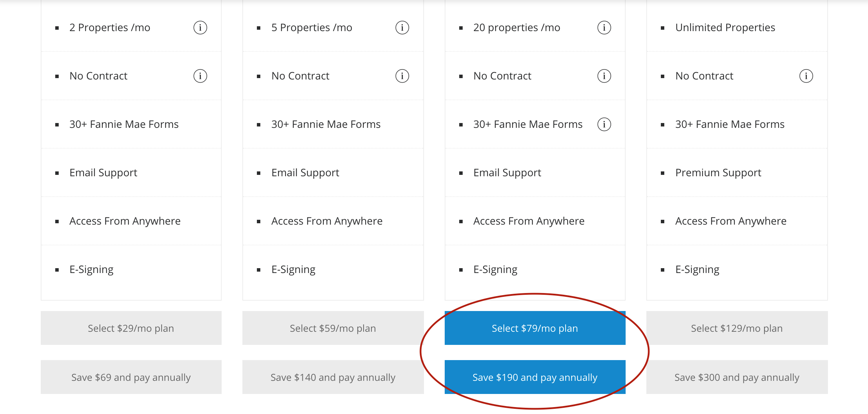
Task: Click Save $300 and pay annually
Action: point(737,377)
